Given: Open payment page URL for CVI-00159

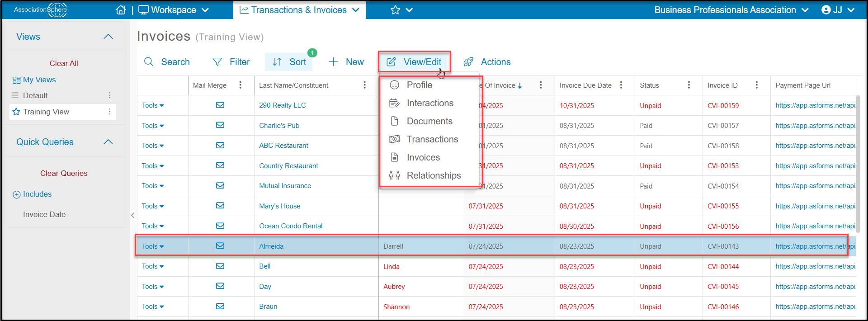Looking at the screenshot, I should [815, 105].
